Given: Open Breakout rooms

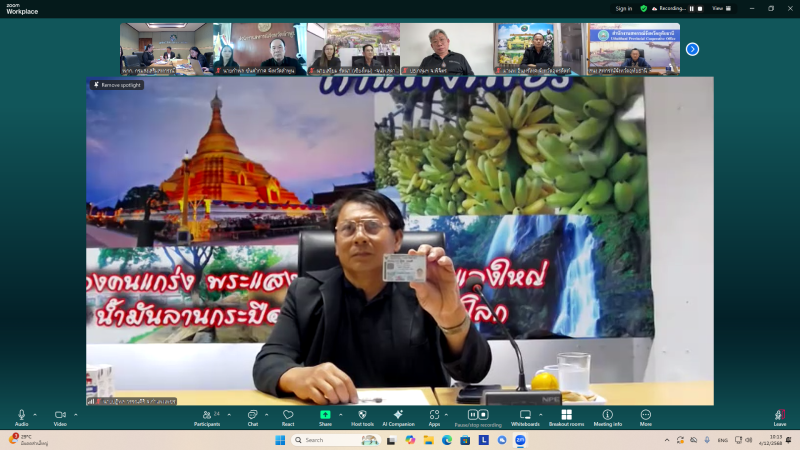Looking at the screenshot, I should pos(566,415).
